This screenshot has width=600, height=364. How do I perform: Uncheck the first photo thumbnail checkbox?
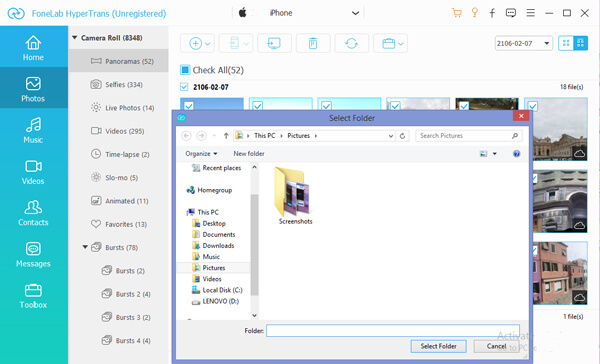(189, 105)
